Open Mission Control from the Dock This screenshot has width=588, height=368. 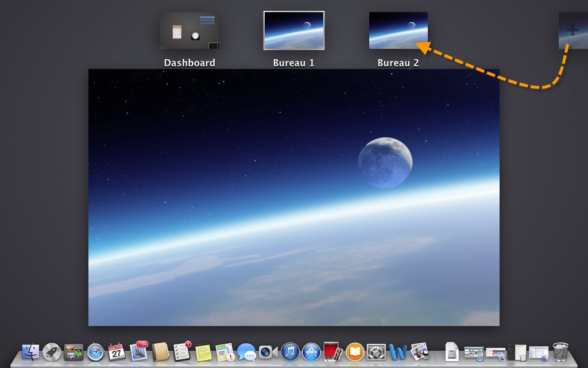pos(73,351)
